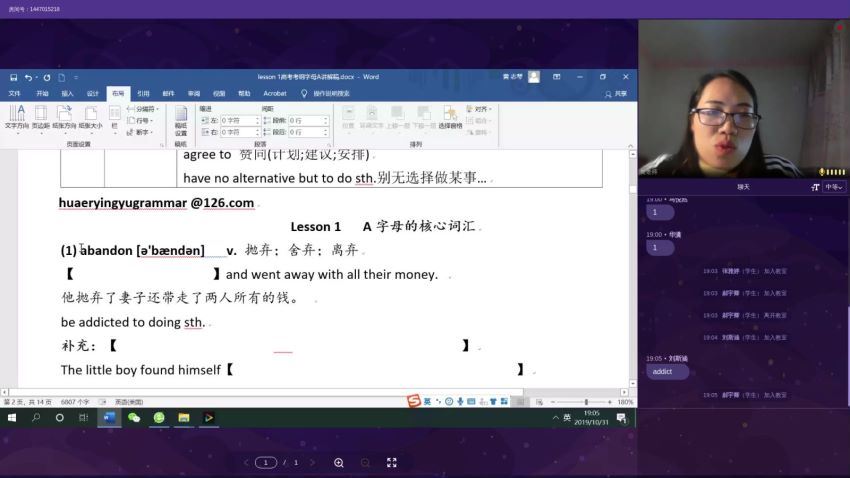Screen dimensions: 850x478
Task: Expand the Line Numbers (行号) dropdown
Action: pyautogui.click(x=140, y=120)
